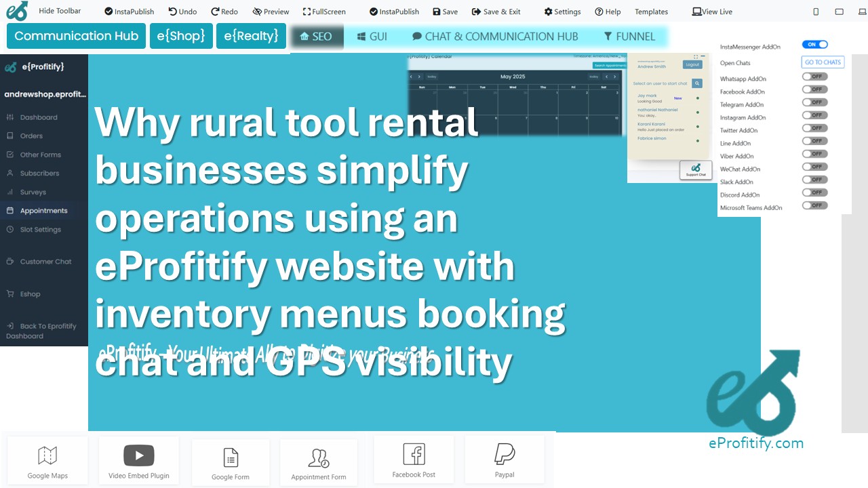Open Slot Settings in the sidebar

click(40, 229)
